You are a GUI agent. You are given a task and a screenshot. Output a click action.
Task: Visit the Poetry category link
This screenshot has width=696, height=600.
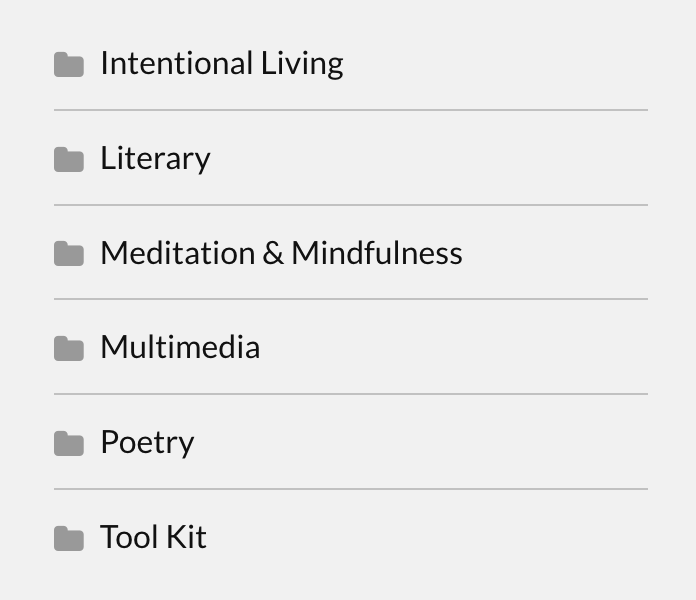pos(147,443)
